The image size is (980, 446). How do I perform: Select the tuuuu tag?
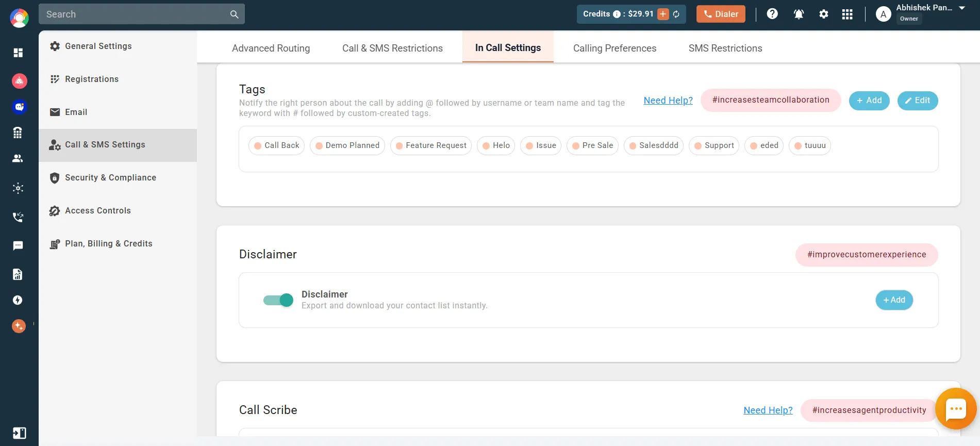coord(810,145)
